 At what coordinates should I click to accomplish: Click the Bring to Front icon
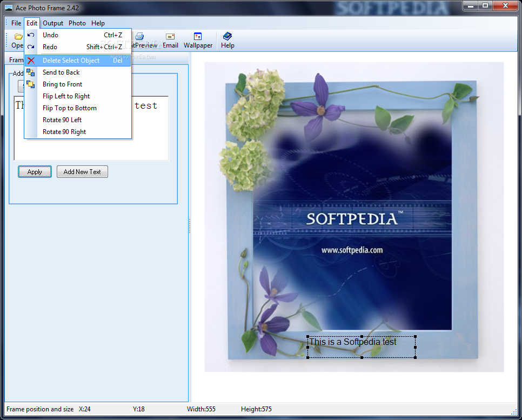point(31,84)
